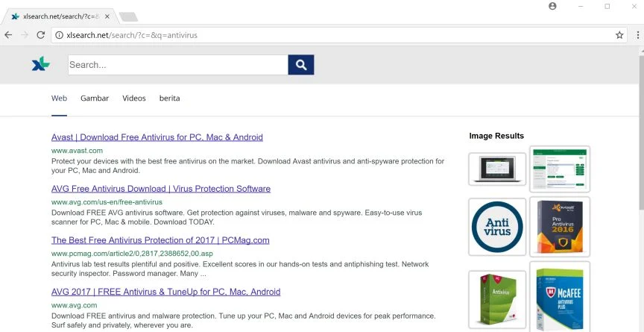Viewport: 644px width, 332px height.
Task: Click the www.pcmag.com article URL text
Action: 132,254
